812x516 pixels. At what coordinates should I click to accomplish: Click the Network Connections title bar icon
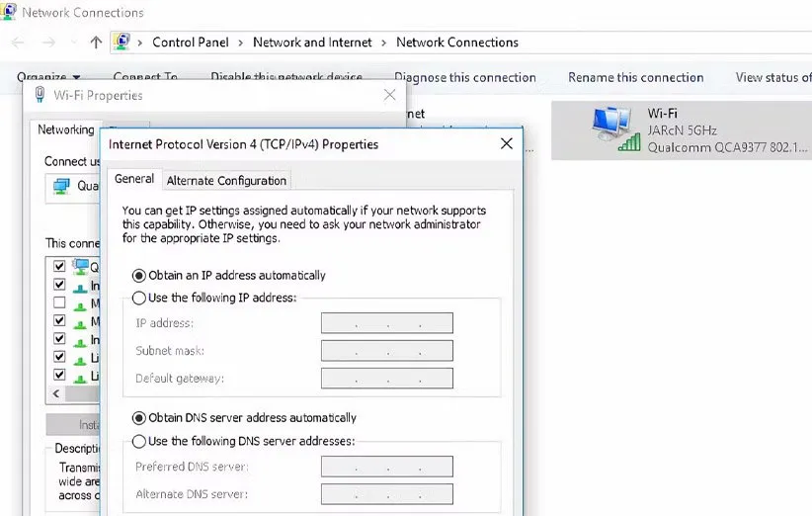pyautogui.click(x=9, y=12)
